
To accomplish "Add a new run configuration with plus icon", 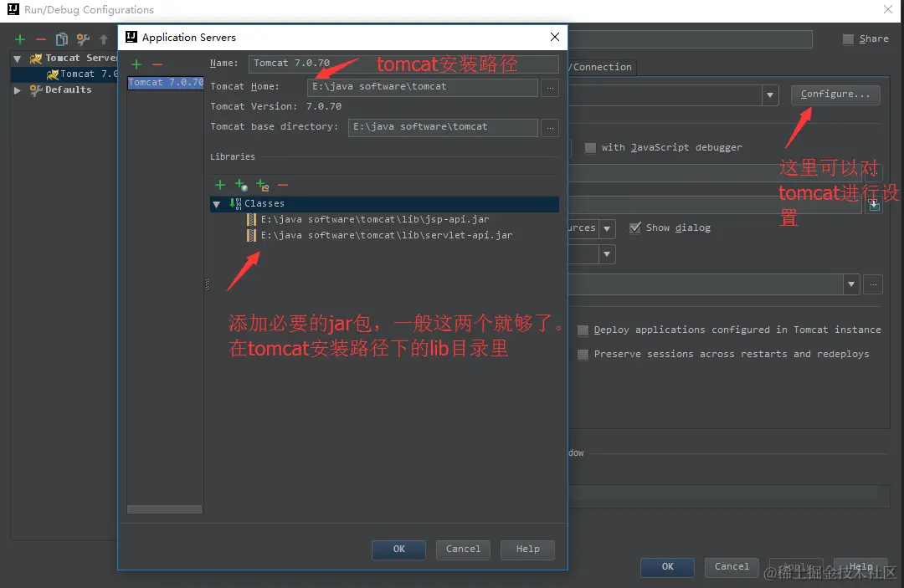I will [19, 38].
